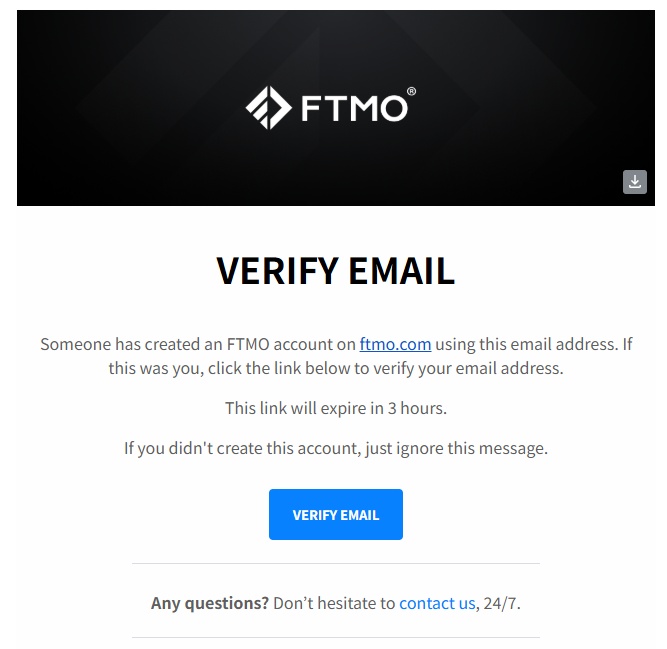
Task: Open the ftmo.com link
Action: point(395,344)
